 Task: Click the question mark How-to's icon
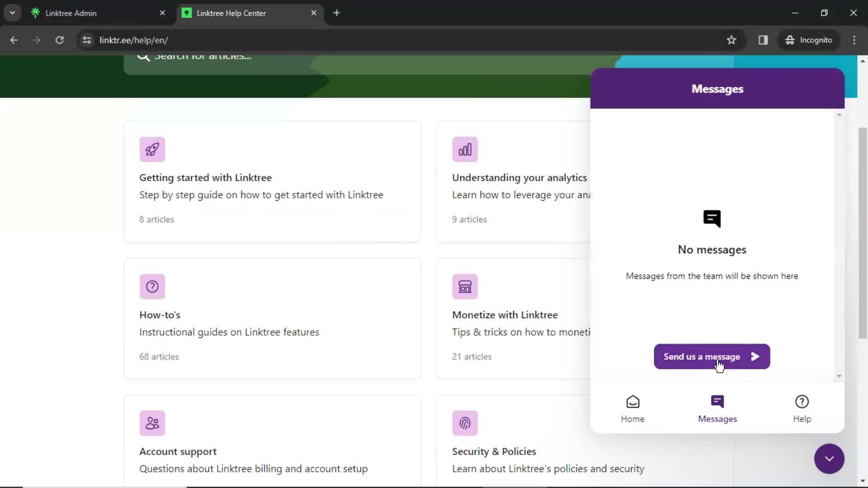[152, 286]
